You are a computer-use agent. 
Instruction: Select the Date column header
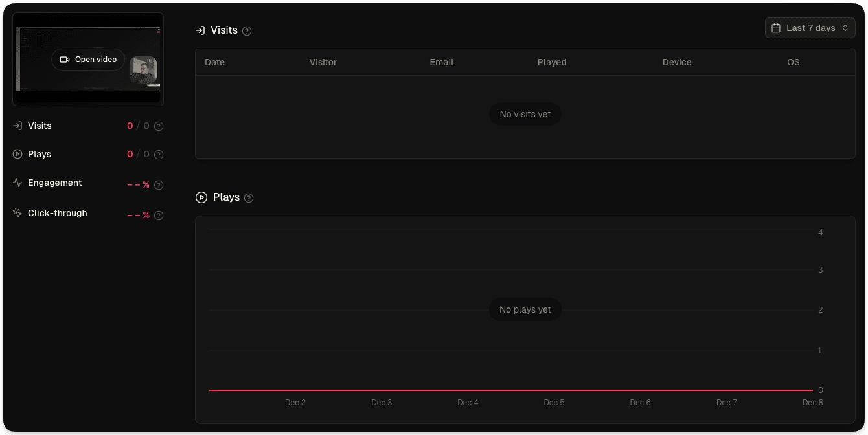(214, 62)
